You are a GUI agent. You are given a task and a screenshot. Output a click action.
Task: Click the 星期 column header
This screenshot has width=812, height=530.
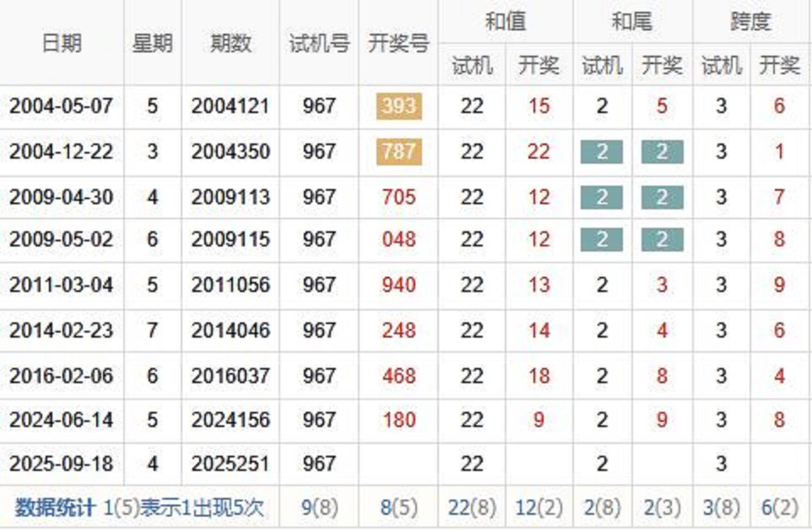152,43
